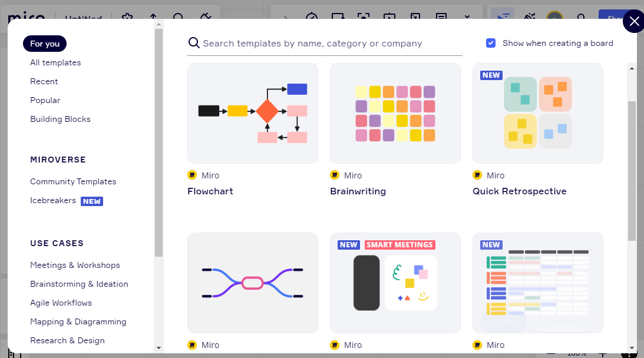The height and width of the screenshot is (358, 644).
Task: Click scroll up arrow in sidebar scrollbar
Action: [159, 24]
